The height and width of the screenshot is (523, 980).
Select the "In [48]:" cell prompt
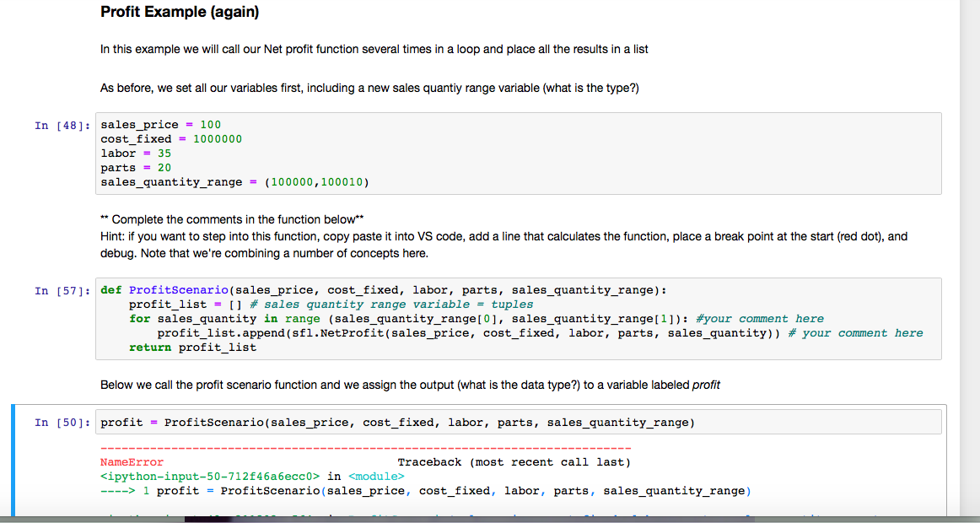pos(62,126)
